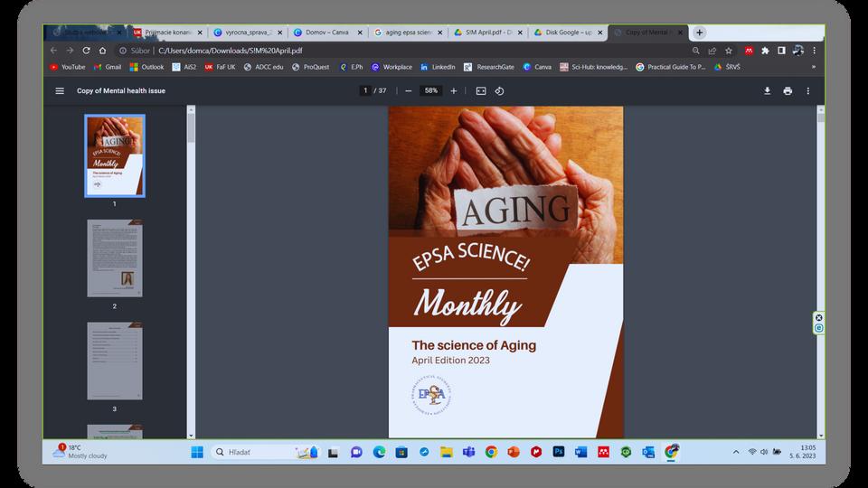The image size is (868, 488).
Task: Reload the page in Chrome
Action: click(x=87, y=51)
